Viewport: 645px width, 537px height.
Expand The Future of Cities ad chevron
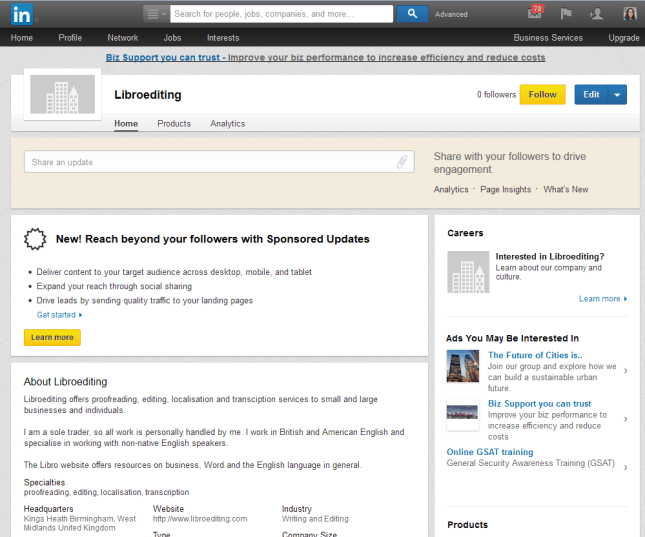pyautogui.click(x=625, y=371)
